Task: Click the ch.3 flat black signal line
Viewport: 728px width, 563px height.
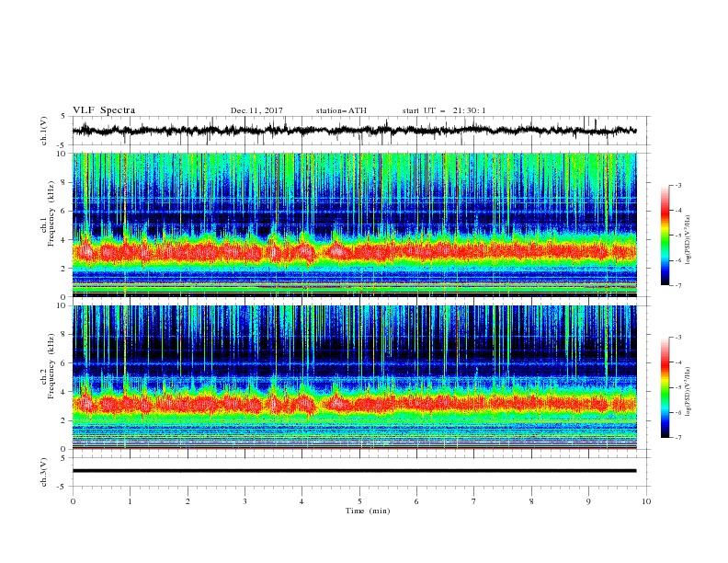Action: [354, 471]
